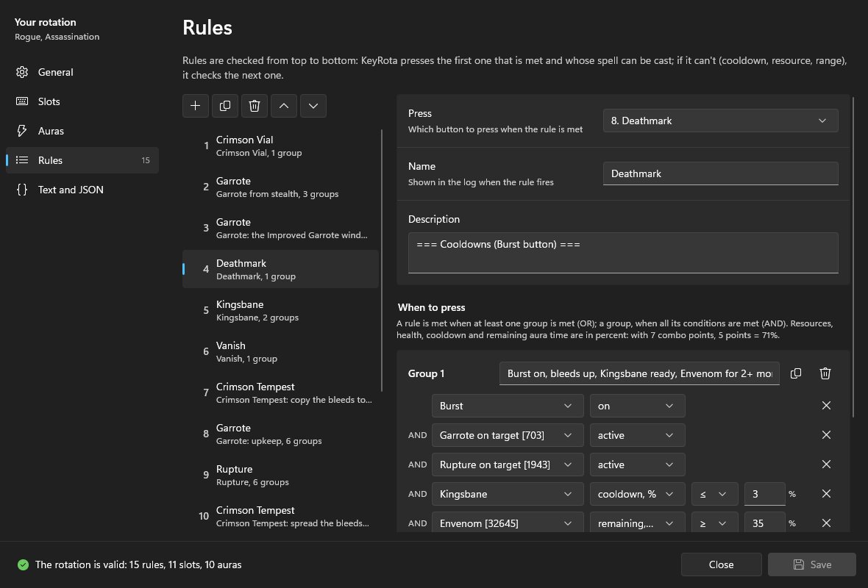868x588 pixels.
Task: Select rule 6 Vanish
Action: pos(281,351)
